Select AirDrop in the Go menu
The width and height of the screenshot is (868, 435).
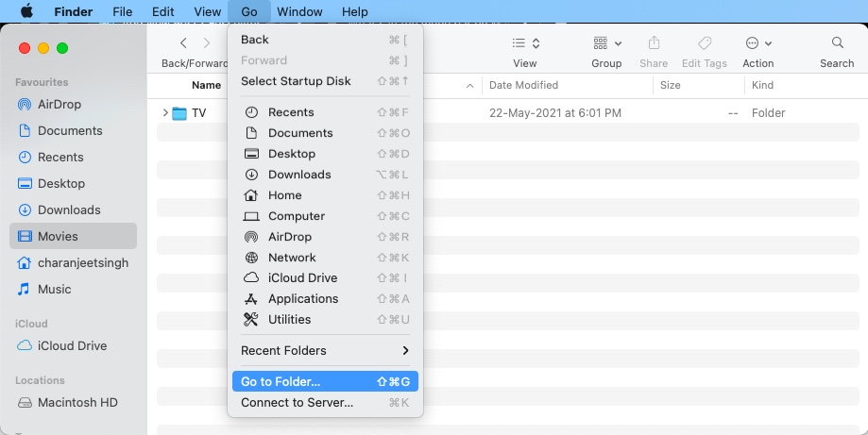point(325,237)
